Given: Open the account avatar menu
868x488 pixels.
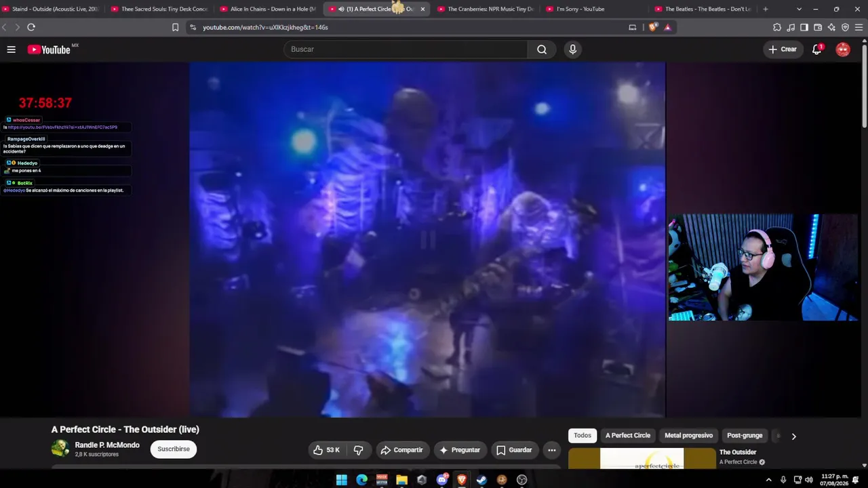Looking at the screenshot, I should 843,49.
